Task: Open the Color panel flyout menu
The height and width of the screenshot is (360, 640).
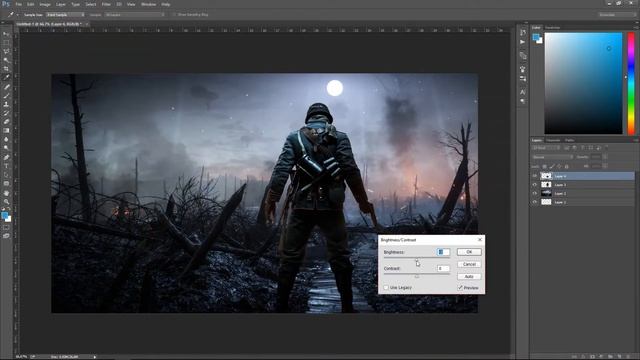Action: [636, 27]
